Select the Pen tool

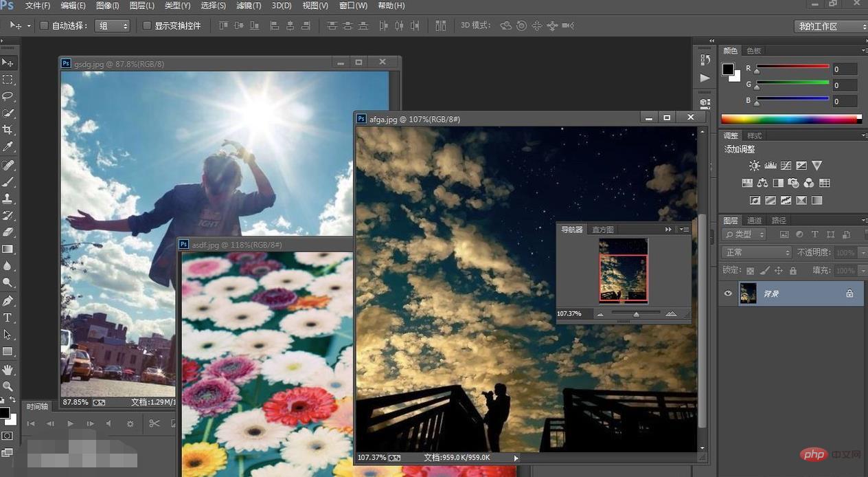click(8, 301)
